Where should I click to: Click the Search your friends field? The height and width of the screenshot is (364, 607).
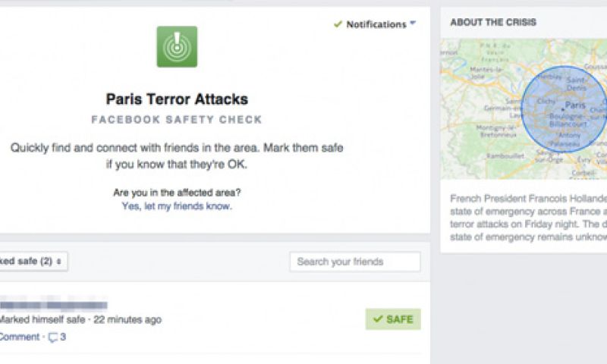coord(354,262)
